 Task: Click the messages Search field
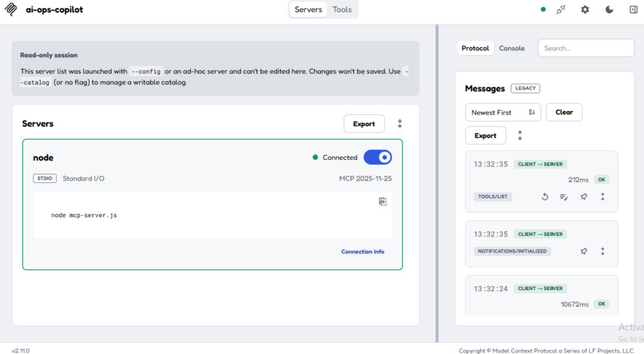coord(586,48)
